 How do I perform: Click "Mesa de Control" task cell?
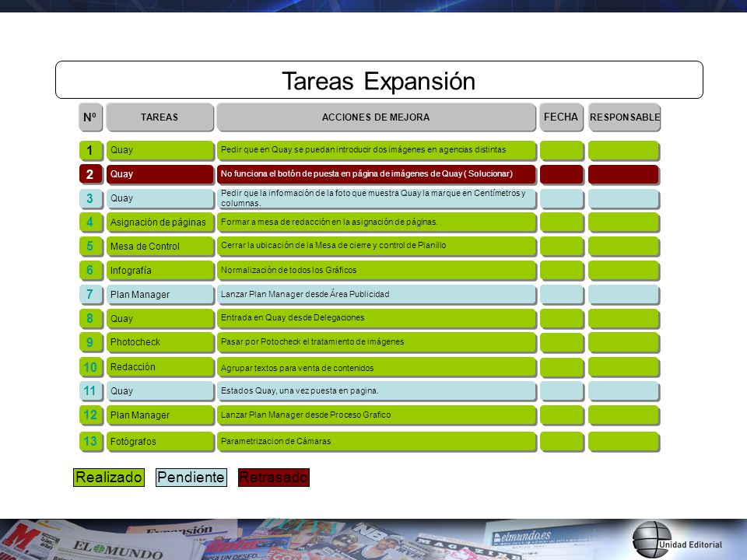coord(160,247)
